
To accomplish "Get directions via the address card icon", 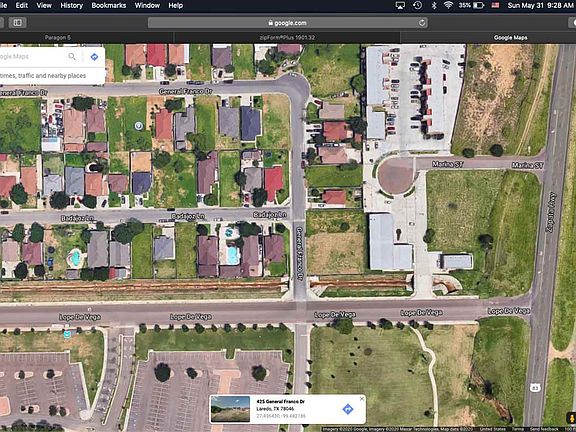I will (348, 409).
